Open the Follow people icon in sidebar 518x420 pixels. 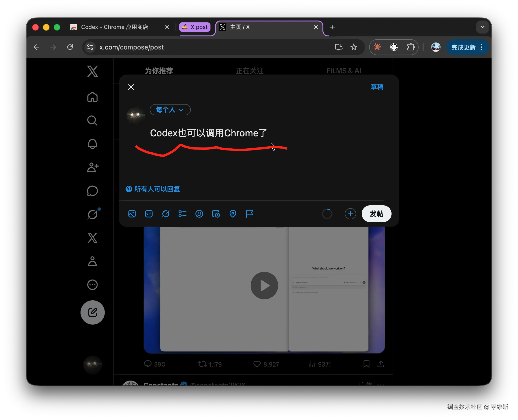click(92, 168)
